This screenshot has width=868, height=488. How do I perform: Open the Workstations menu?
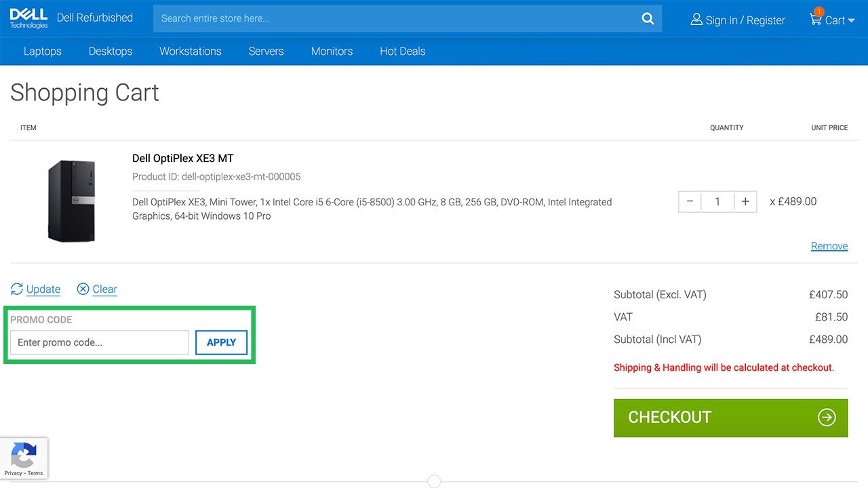pyautogui.click(x=191, y=52)
